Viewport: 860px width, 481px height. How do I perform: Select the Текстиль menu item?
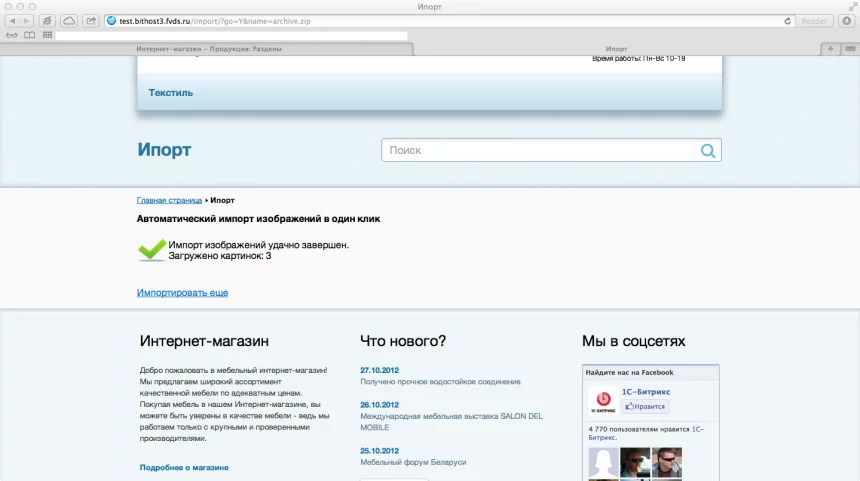(171, 93)
